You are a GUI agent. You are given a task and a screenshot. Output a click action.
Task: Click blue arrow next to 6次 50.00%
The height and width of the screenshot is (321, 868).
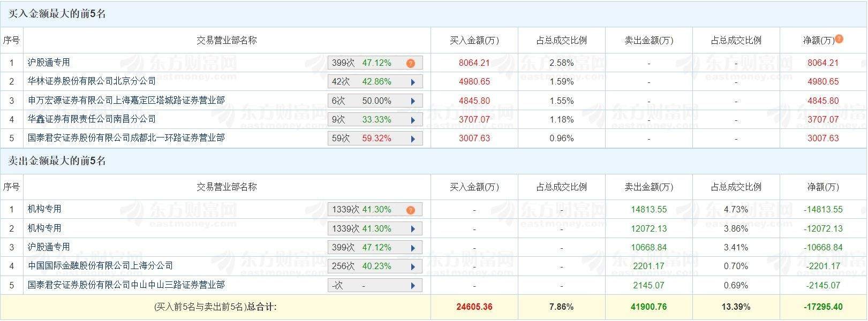coord(413,101)
